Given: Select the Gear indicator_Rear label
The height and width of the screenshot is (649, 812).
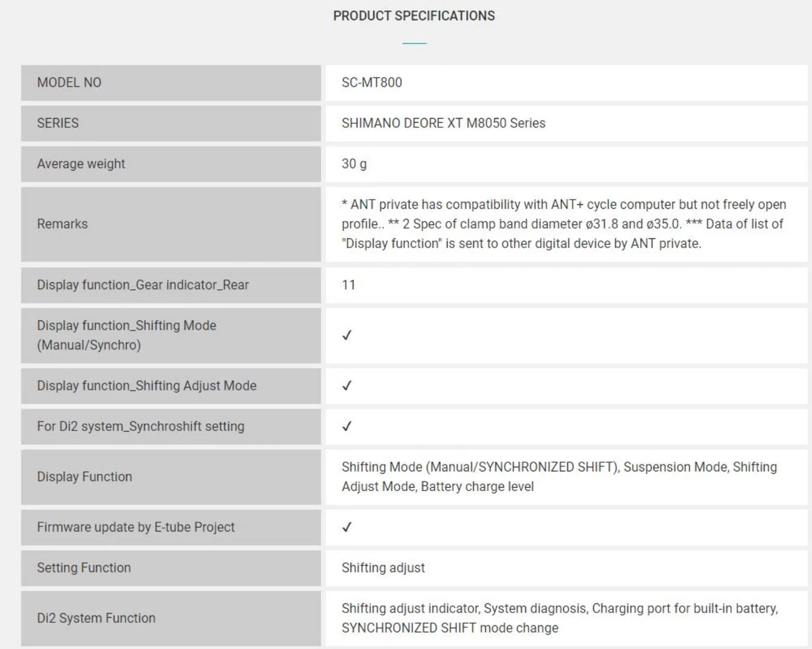Looking at the screenshot, I should [143, 285].
